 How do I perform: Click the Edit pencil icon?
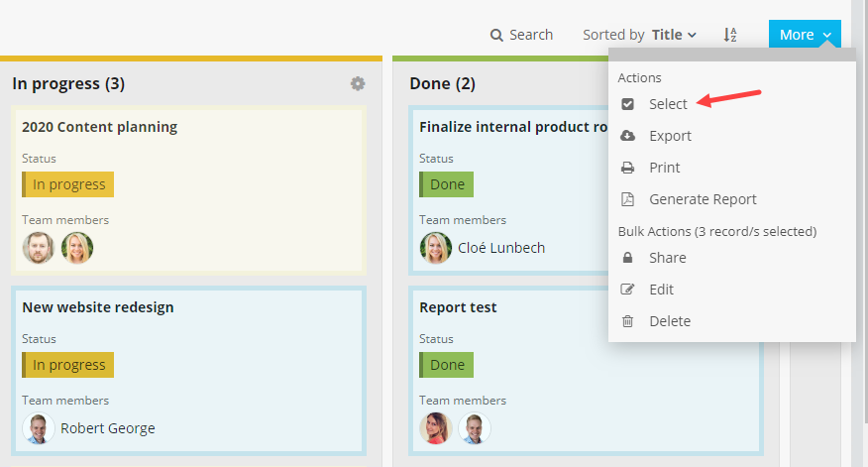point(627,290)
